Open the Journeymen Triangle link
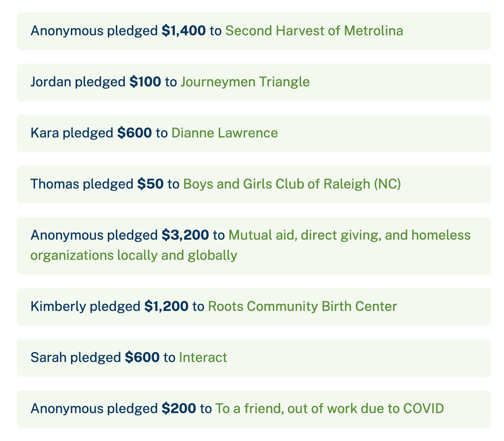The width and height of the screenshot is (504, 441). tap(245, 82)
